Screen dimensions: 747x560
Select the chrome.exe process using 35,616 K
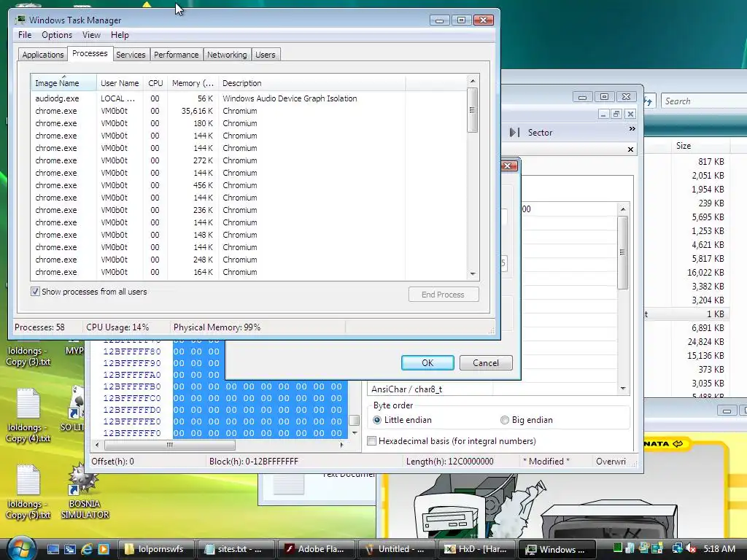pos(249,111)
